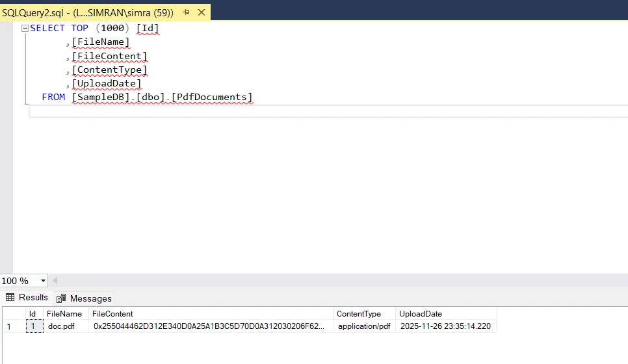
Task: Click the 0x255044462D hex content cell
Action: (211, 326)
